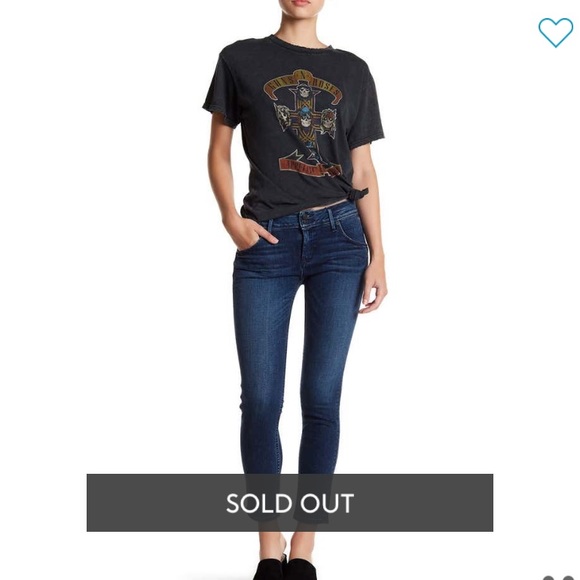This screenshot has width=580, height=580.
Task: Click the word SOLD in the banner
Action: pyautogui.click(x=259, y=503)
